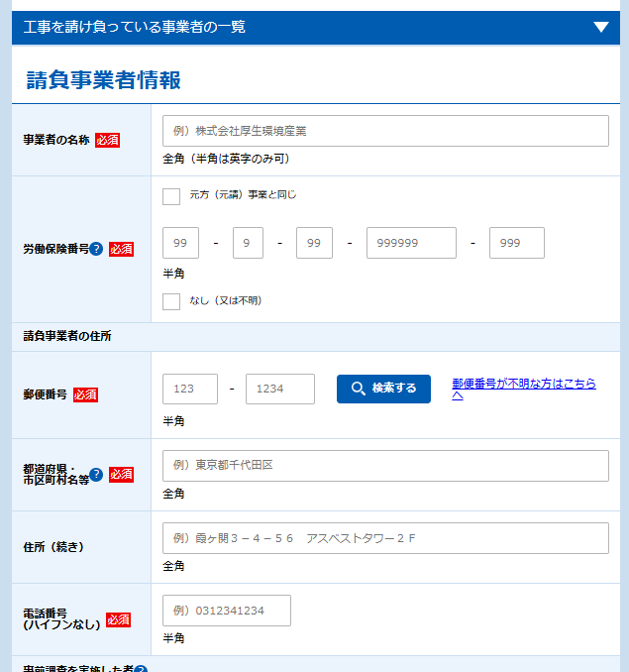Click the 事業者の名称 input field
The image size is (629, 672).
pyautogui.click(x=385, y=131)
